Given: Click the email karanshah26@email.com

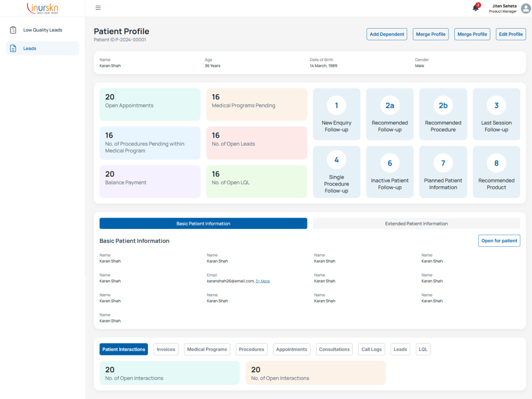Looking at the screenshot, I should [230, 281].
